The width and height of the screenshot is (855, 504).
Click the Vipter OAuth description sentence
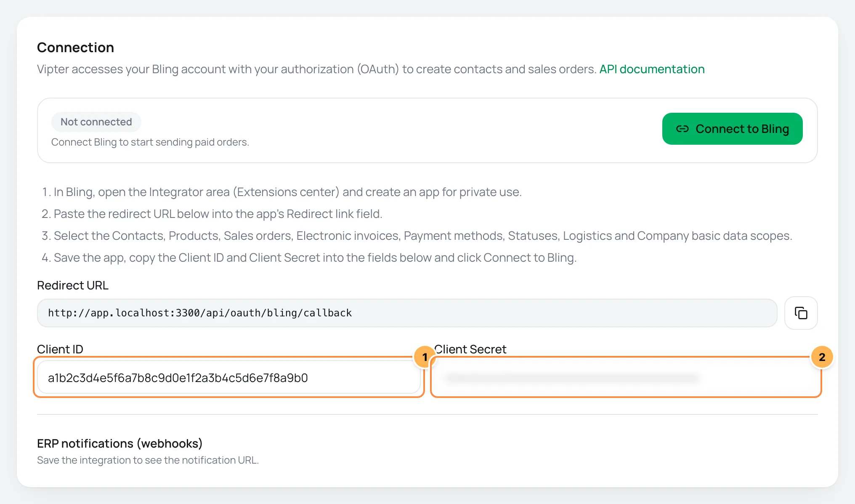(x=316, y=69)
